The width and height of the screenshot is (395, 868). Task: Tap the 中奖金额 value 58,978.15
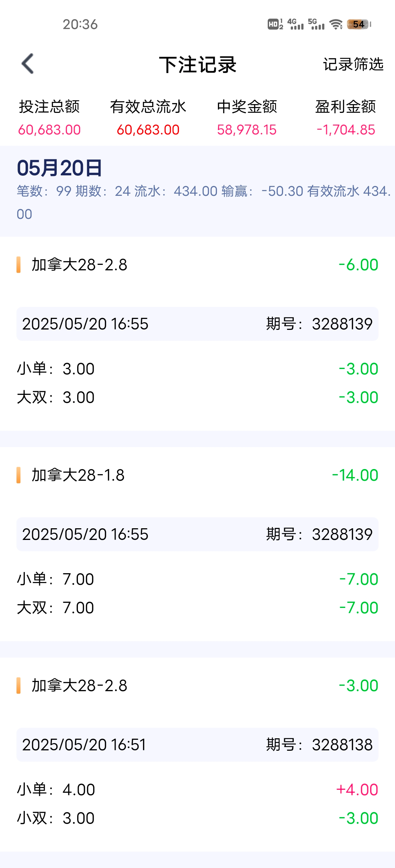(247, 130)
